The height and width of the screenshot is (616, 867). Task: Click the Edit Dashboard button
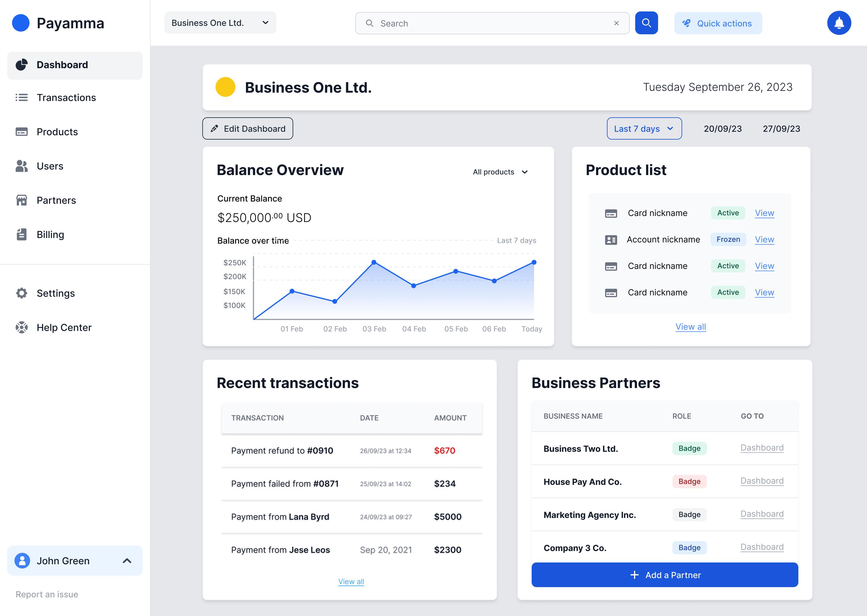pyautogui.click(x=247, y=129)
